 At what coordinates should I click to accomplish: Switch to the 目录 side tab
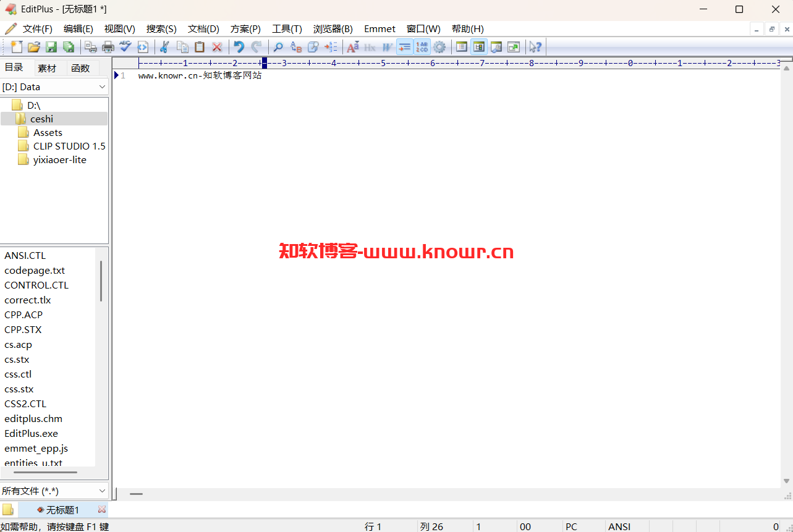pyautogui.click(x=14, y=67)
